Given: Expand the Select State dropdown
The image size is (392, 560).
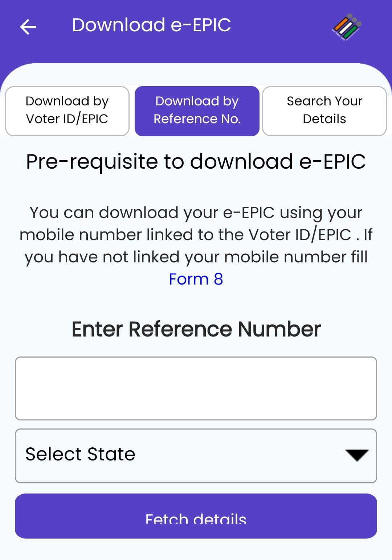Looking at the screenshot, I should coord(196,456).
